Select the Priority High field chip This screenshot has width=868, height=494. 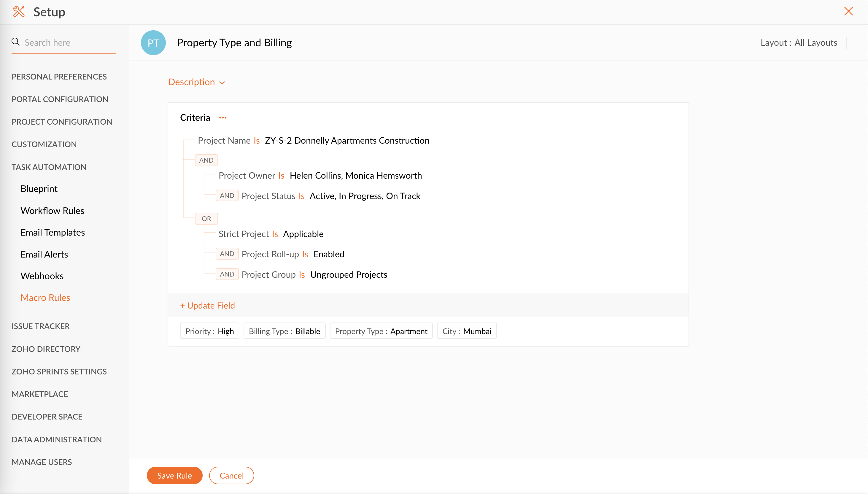point(209,331)
